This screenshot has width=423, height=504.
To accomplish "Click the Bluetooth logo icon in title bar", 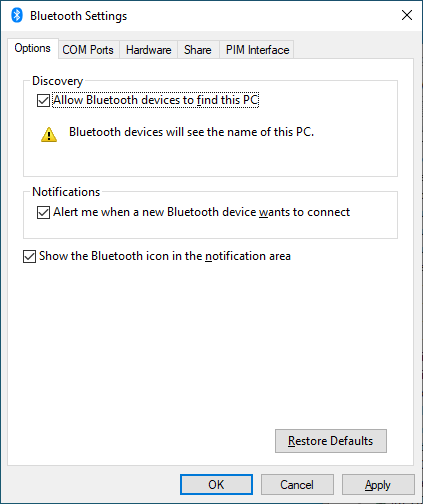I will tap(17, 15).
